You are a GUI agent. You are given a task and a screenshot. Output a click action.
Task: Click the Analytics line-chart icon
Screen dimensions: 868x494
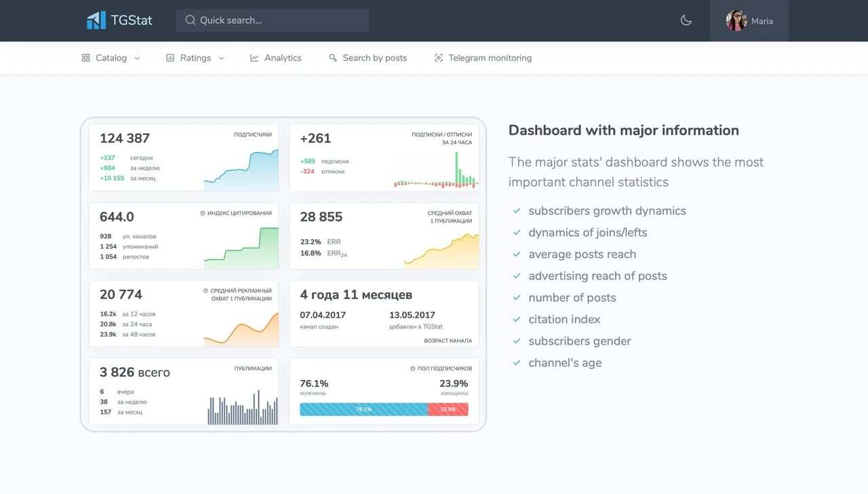[x=254, y=58]
